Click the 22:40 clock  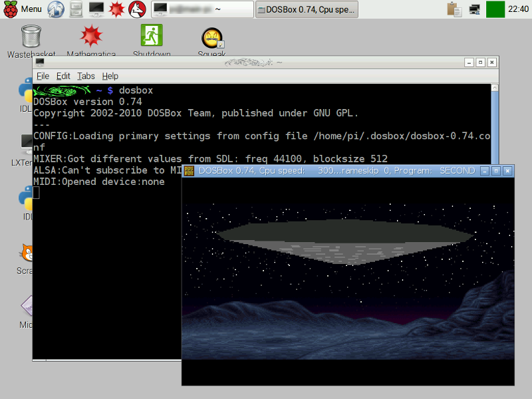(x=518, y=9)
